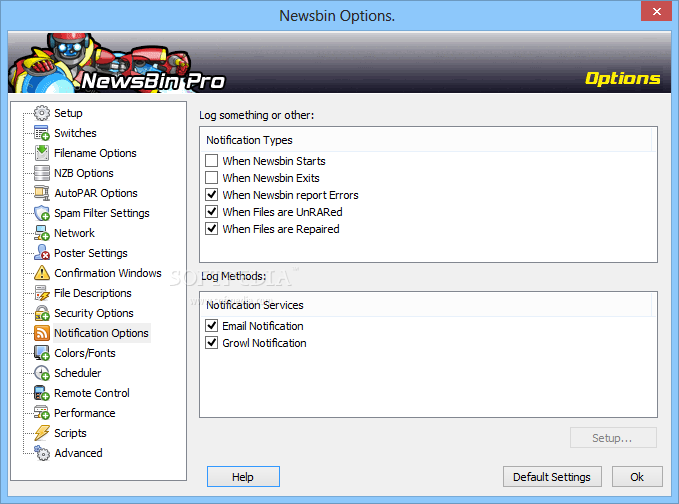Enable When Newsbin Starts notification
The width and height of the screenshot is (679, 504).
(211, 161)
